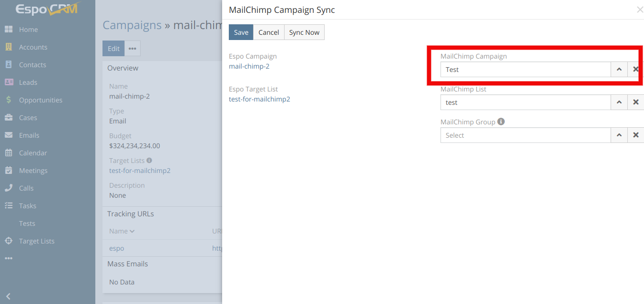Open the campaign more-actions ellipsis dropdown
This screenshot has height=304, width=644.
pyautogui.click(x=133, y=49)
